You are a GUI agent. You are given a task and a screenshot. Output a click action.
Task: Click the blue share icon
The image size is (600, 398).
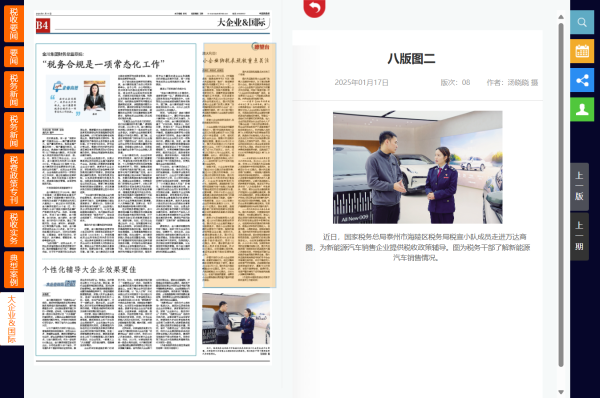click(582, 80)
